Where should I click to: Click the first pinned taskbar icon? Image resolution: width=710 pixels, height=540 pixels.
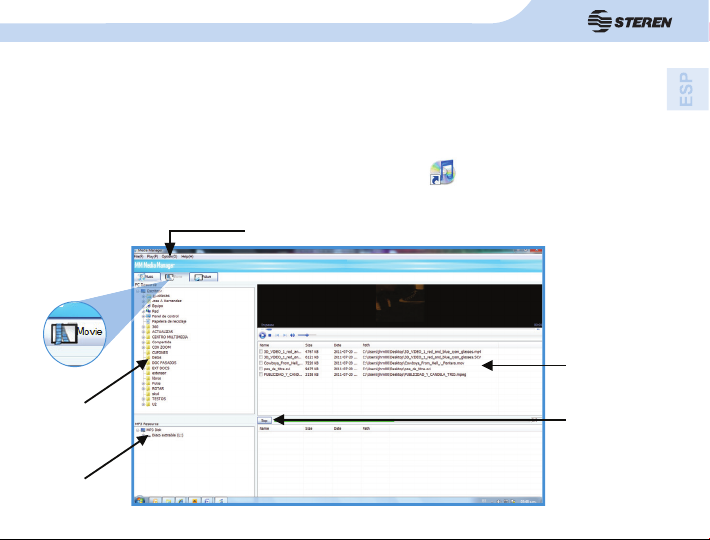pos(155,501)
